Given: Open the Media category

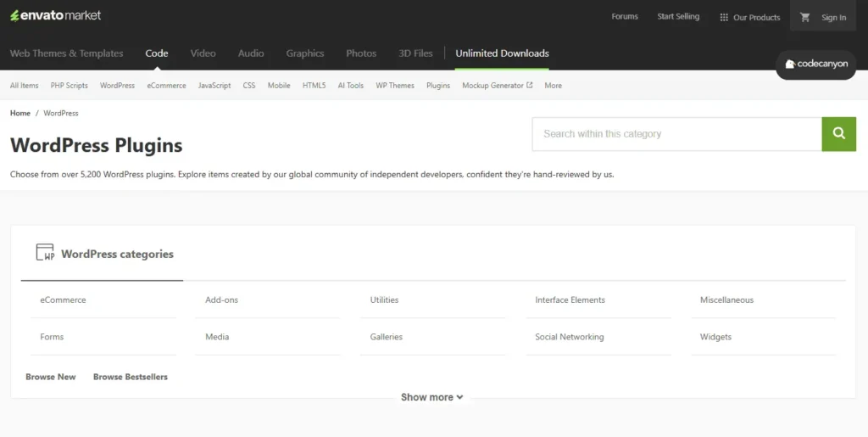Looking at the screenshot, I should [217, 337].
